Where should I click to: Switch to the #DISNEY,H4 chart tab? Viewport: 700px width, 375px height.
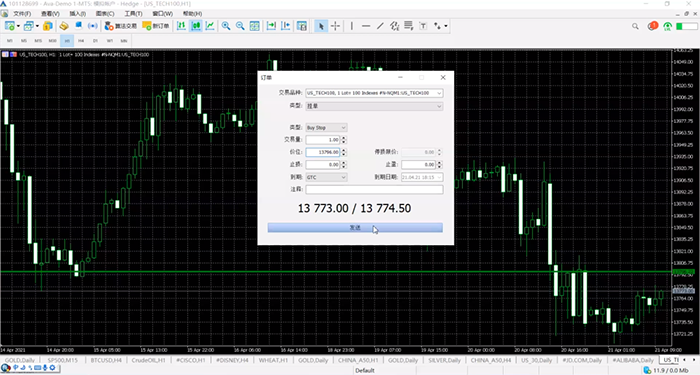pos(232,360)
